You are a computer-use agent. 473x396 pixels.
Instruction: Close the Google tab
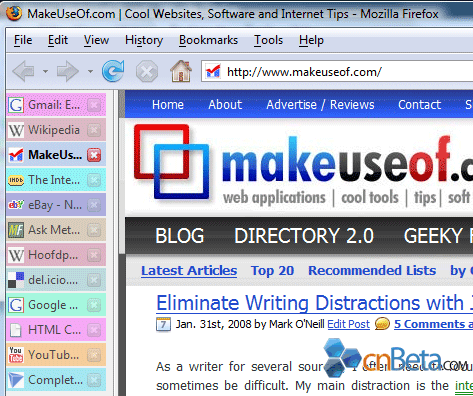point(94,305)
